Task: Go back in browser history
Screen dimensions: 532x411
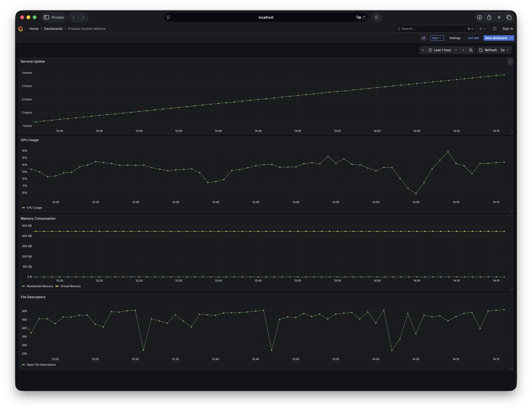Action: click(x=74, y=17)
